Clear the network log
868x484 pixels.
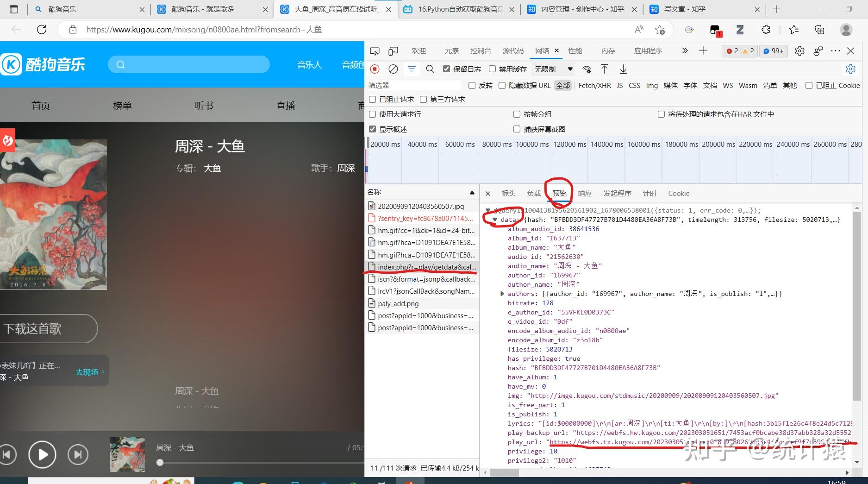click(393, 69)
